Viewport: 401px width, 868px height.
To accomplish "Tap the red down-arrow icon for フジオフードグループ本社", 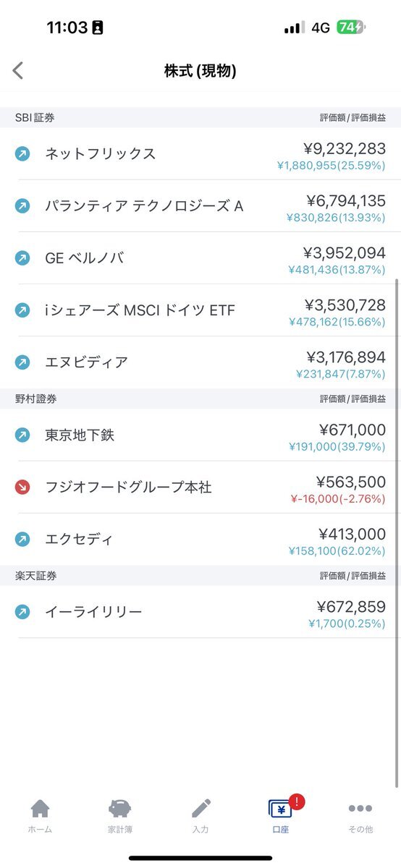I will point(22,487).
